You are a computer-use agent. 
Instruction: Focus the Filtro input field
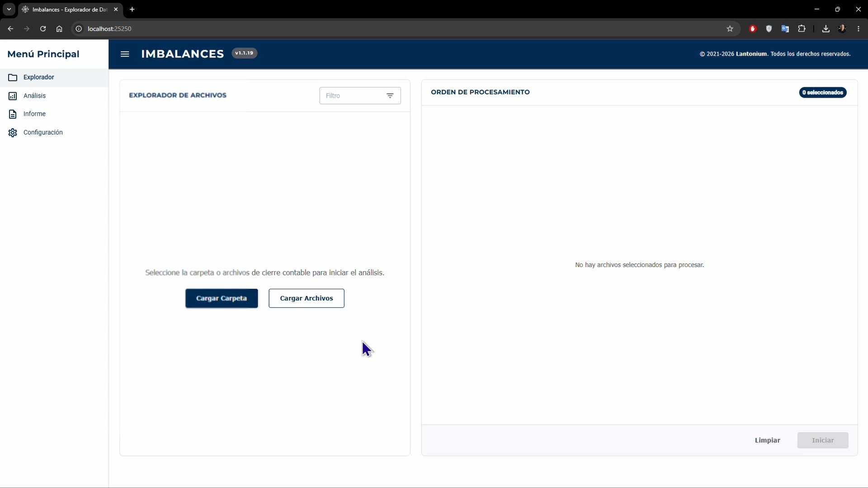click(x=353, y=96)
